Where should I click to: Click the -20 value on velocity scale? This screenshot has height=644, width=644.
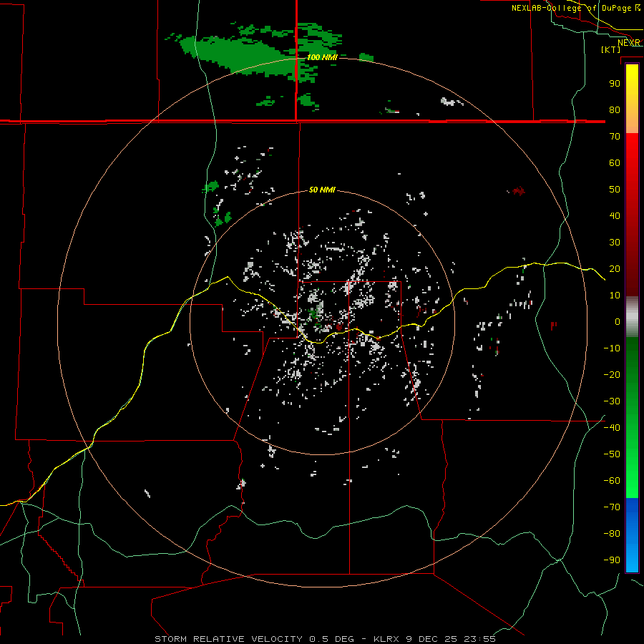[x=612, y=374]
